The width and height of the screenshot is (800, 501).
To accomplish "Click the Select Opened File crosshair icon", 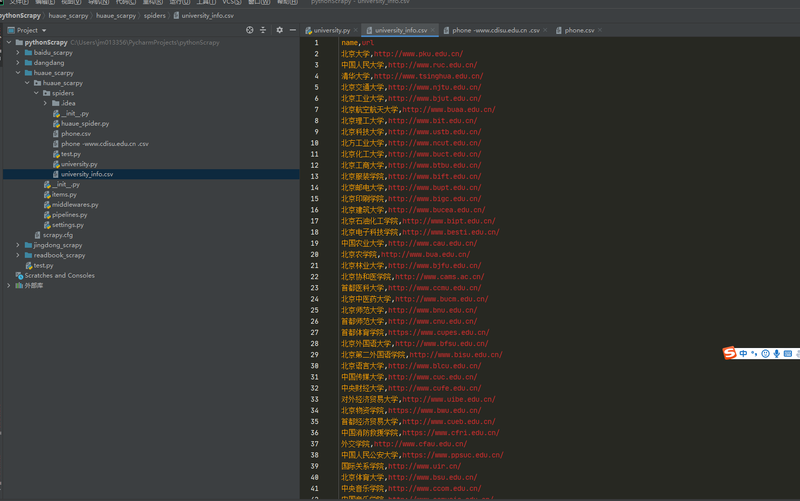I will point(249,30).
